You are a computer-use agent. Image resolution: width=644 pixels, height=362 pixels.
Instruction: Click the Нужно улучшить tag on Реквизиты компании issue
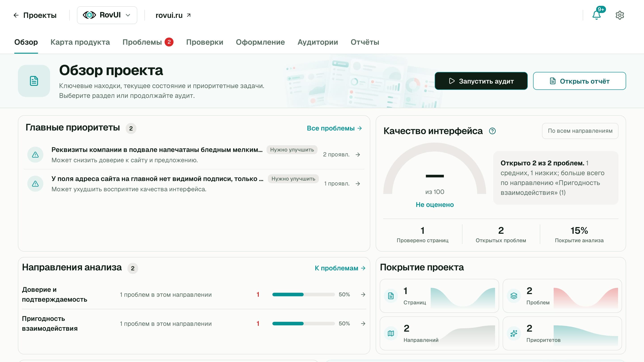(292, 150)
